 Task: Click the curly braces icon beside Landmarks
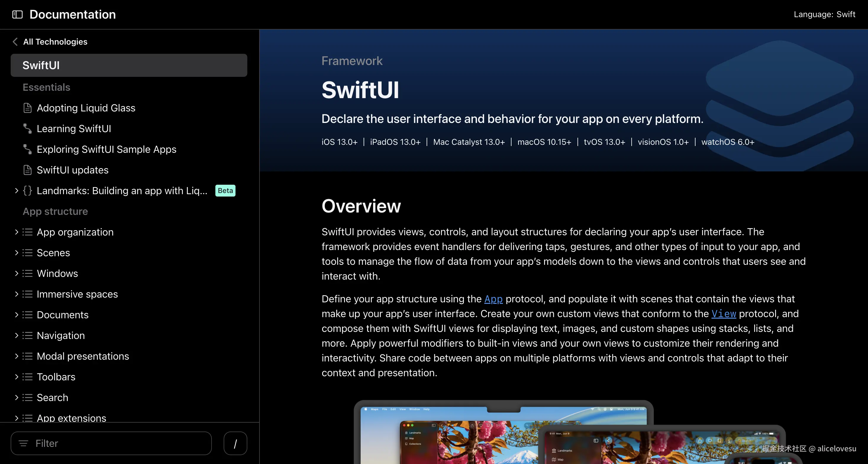tap(28, 191)
